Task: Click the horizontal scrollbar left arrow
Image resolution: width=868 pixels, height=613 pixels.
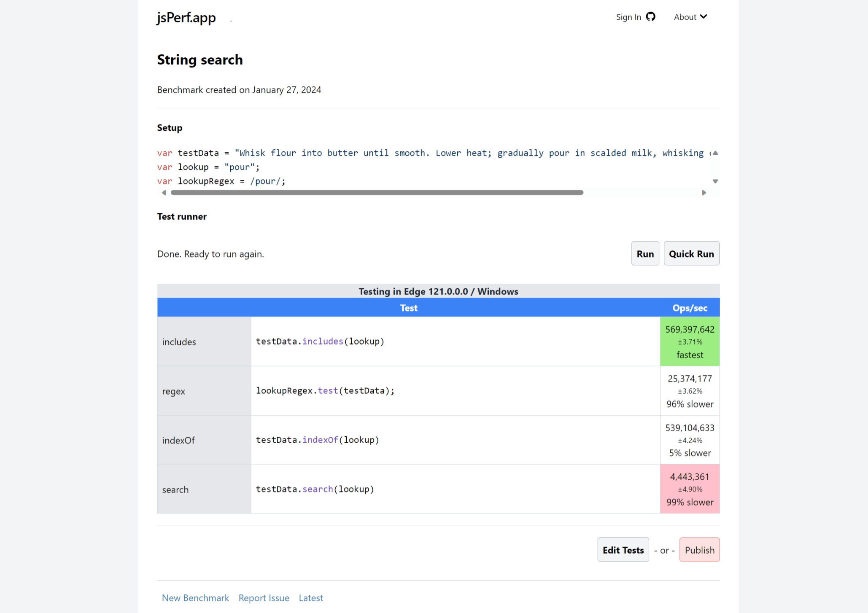Action: [x=164, y=193]
